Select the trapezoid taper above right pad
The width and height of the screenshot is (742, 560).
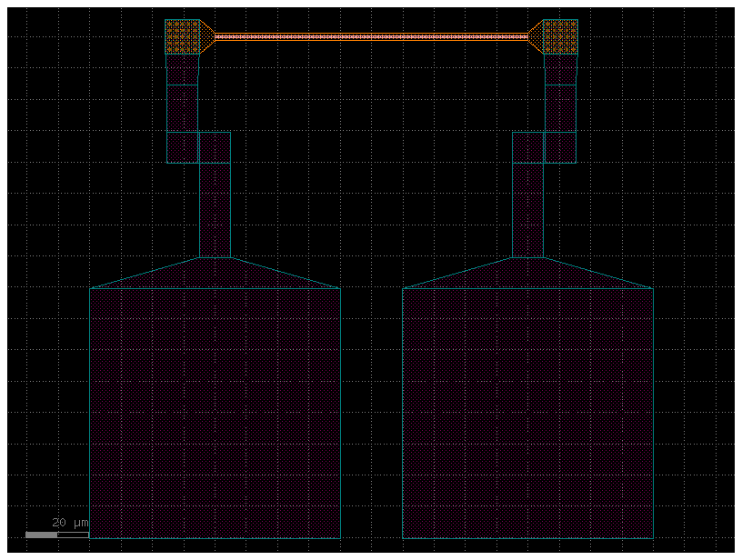click(x=527, y=274)
